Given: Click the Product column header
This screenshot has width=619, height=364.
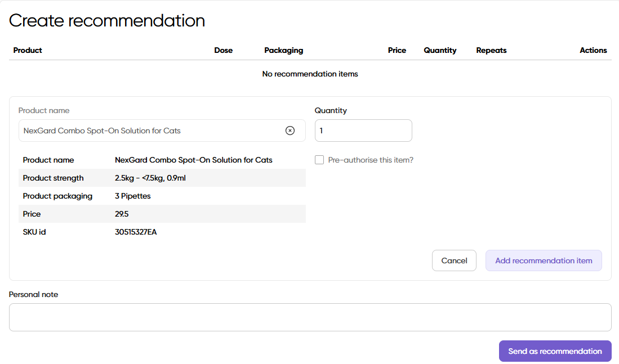Looking at the screenshot, I should 28,50.
